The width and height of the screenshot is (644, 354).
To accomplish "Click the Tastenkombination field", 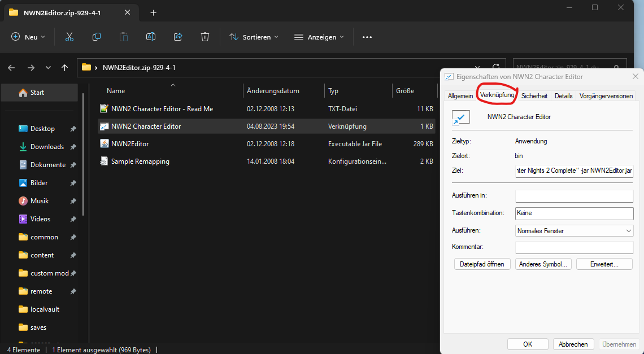I will pyautogui.click(x=574, y=213).
